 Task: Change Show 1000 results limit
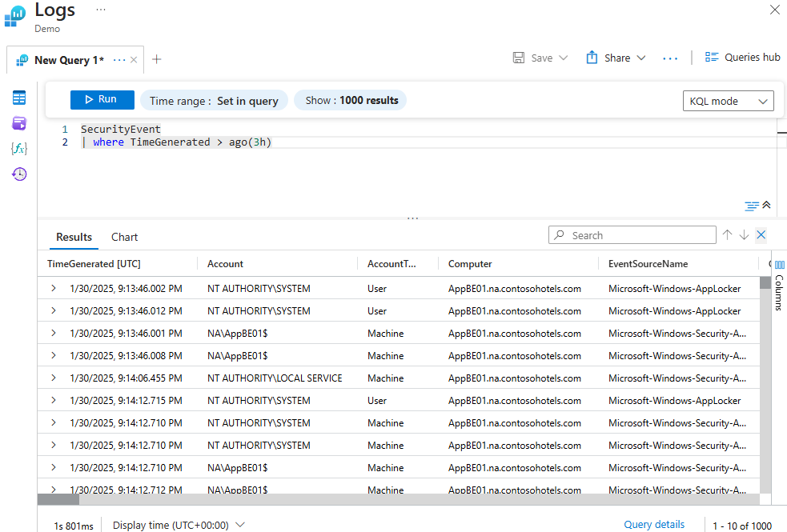351,100
